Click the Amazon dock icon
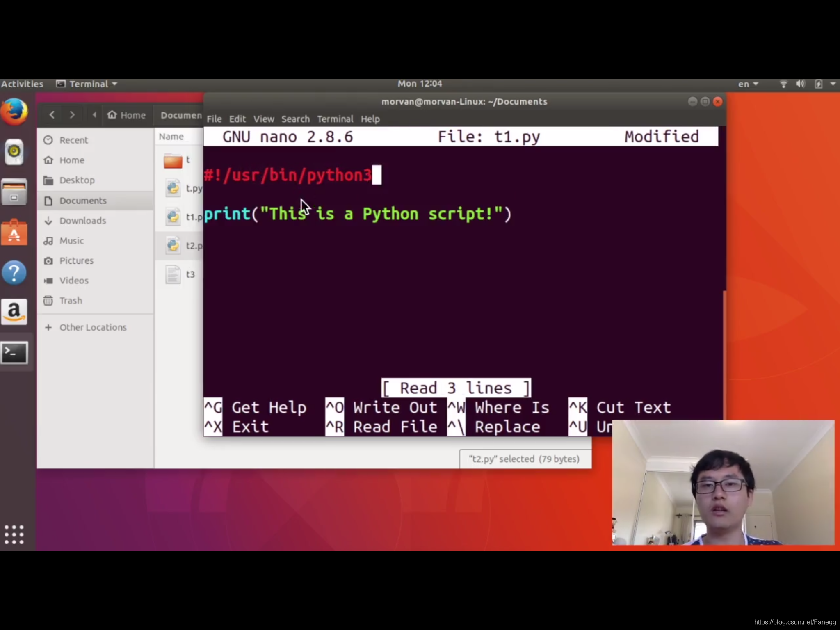840x630 pixels. (x=14, y=312)
